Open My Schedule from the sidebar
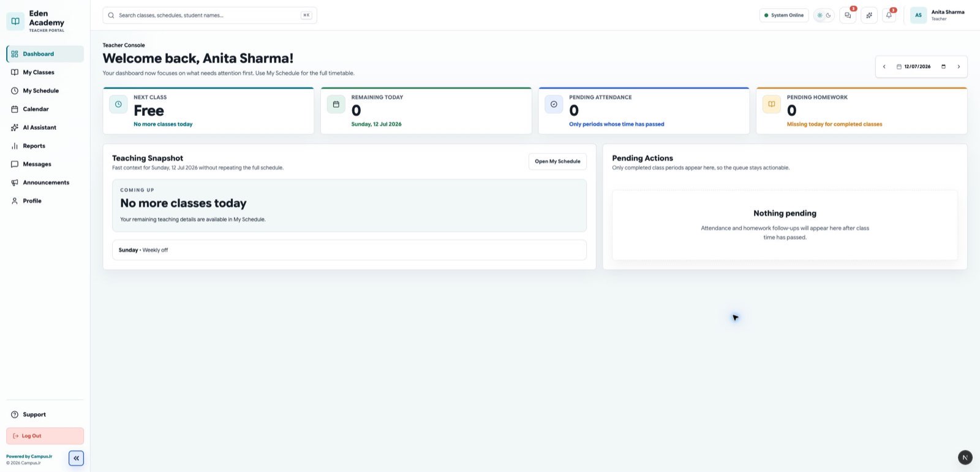 [45, 91]
